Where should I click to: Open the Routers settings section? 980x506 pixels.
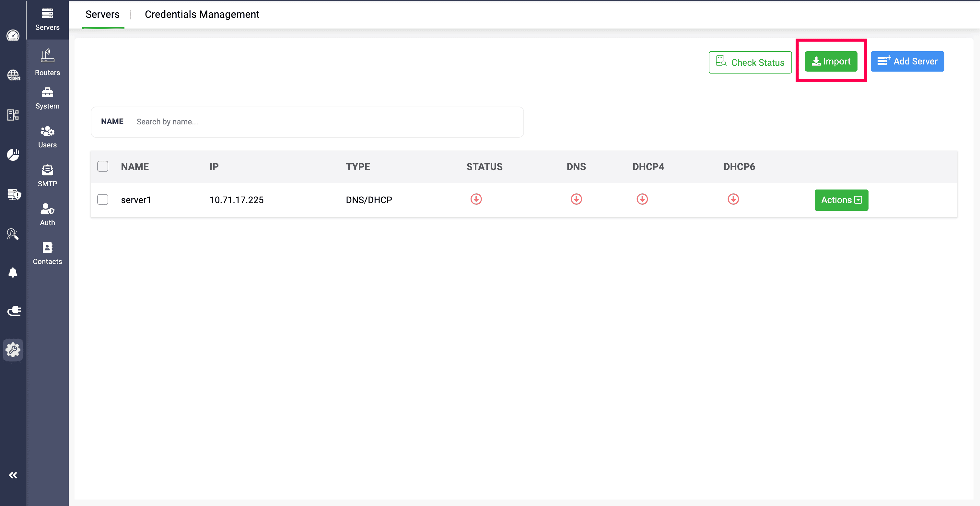point(47,62)
